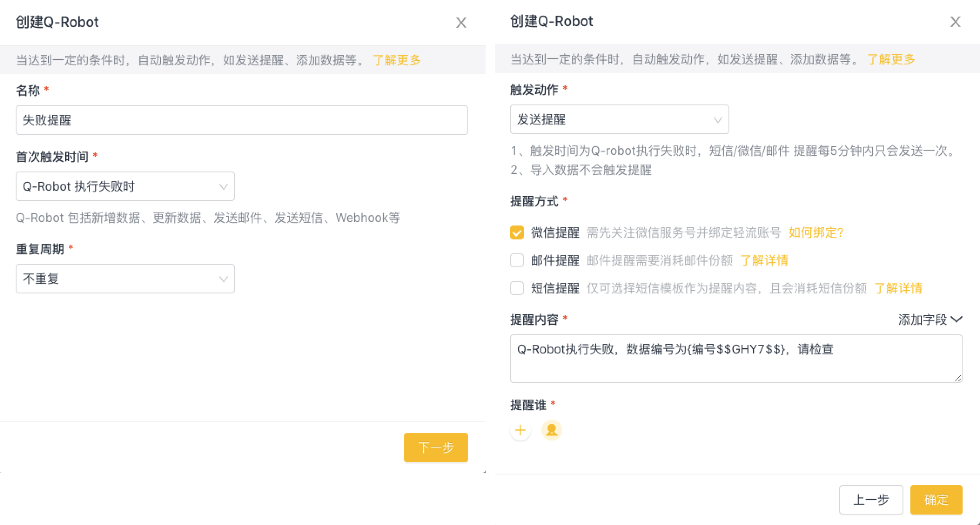Click the plus icon under 提醒谁
This screenshot has width=980, height=525.
[x=520, y=430]
